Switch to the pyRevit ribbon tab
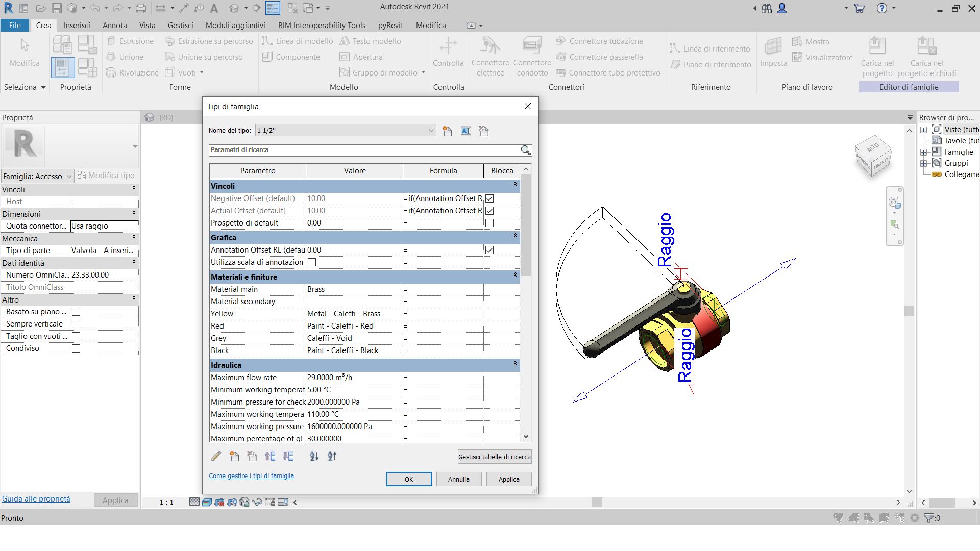Screen dimensions: 980x551 pyautogui.click(x=390, y=25)
